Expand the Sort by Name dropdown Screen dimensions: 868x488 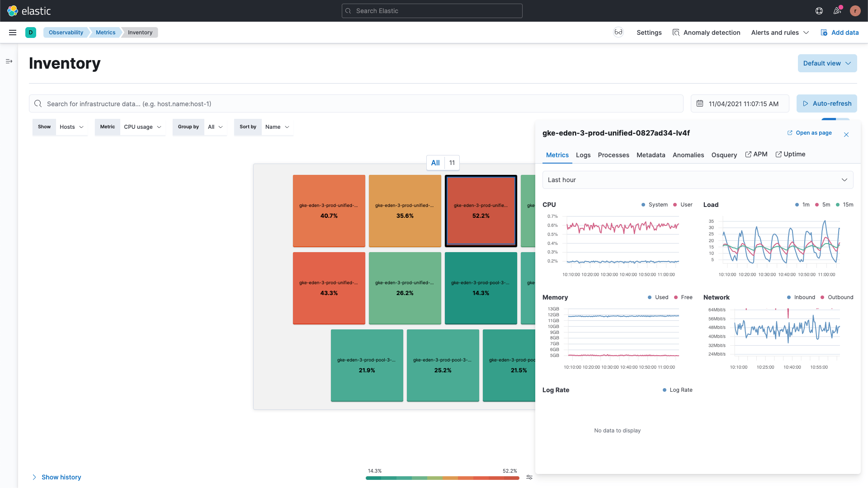coord(276,127)
